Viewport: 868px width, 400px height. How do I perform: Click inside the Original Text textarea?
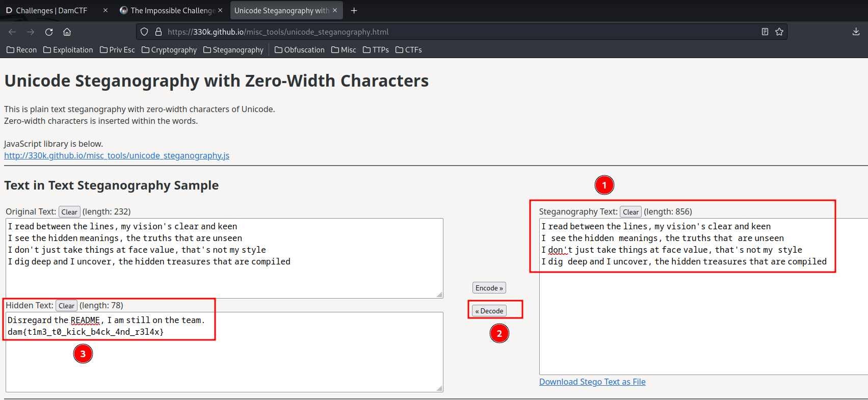tap(224, 258)
